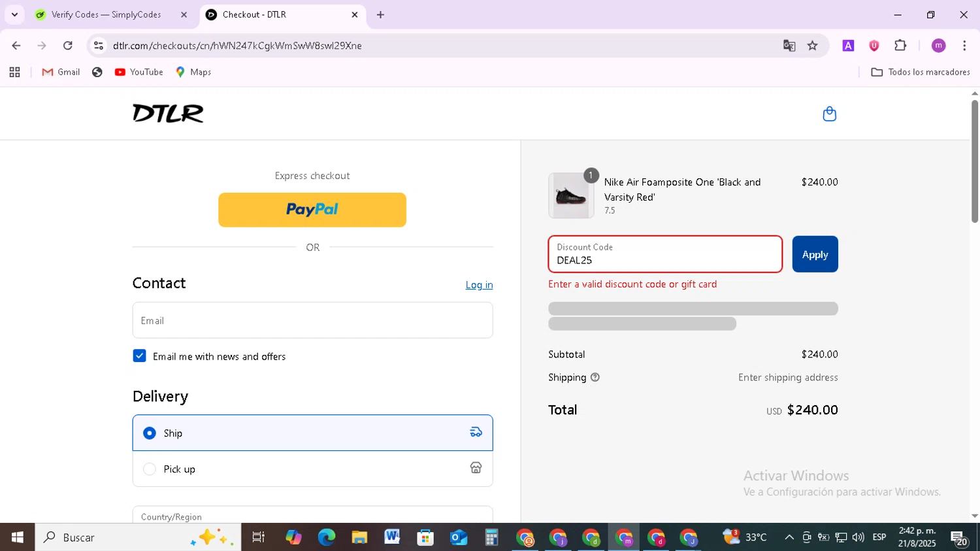Click the Email input field

312,320
